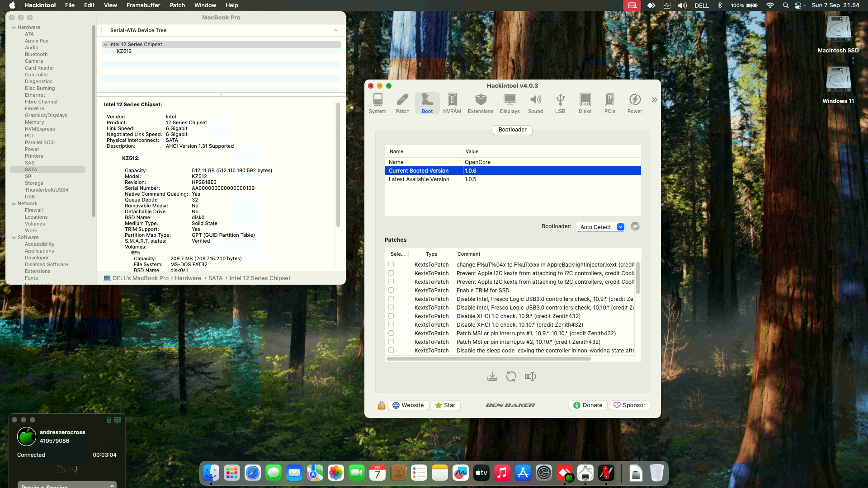Open the System tab in Hackintool
This screenshot has height=488, width=868.
coord(377,103)
